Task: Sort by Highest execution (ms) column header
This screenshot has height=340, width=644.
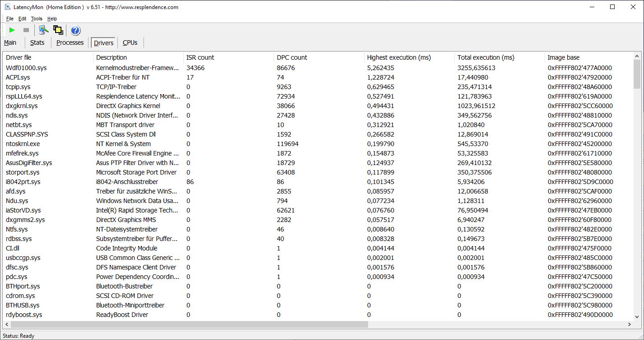Action: pyautogui.click(x=409, y=57)
